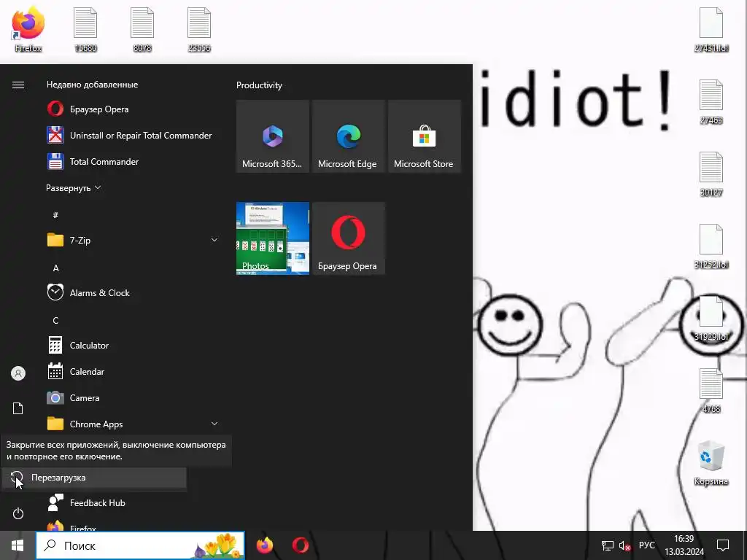Expand the Развернуть recently added list
The height and width of the screenshot is (560, 747).
(x=74, y=187)
